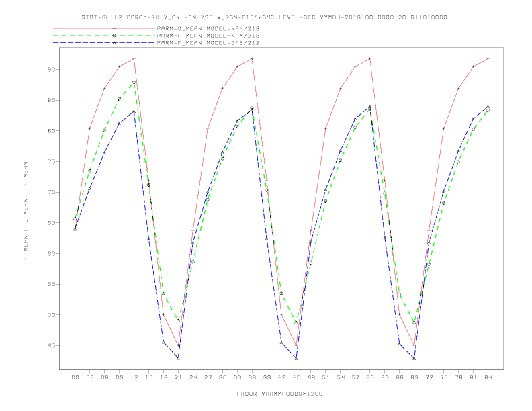Click x-axis tick label 78

click(x=458, y=377)
